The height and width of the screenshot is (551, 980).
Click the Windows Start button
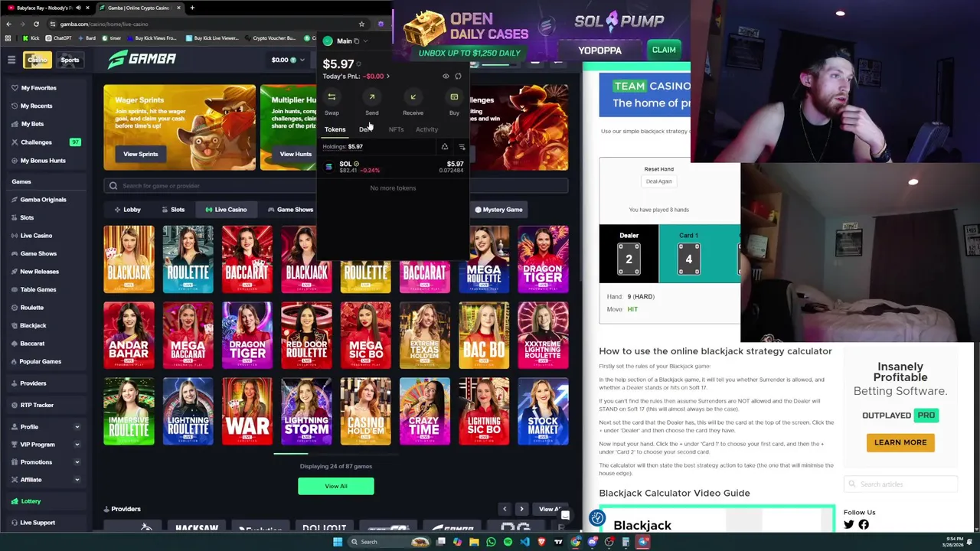pos(337,542)
